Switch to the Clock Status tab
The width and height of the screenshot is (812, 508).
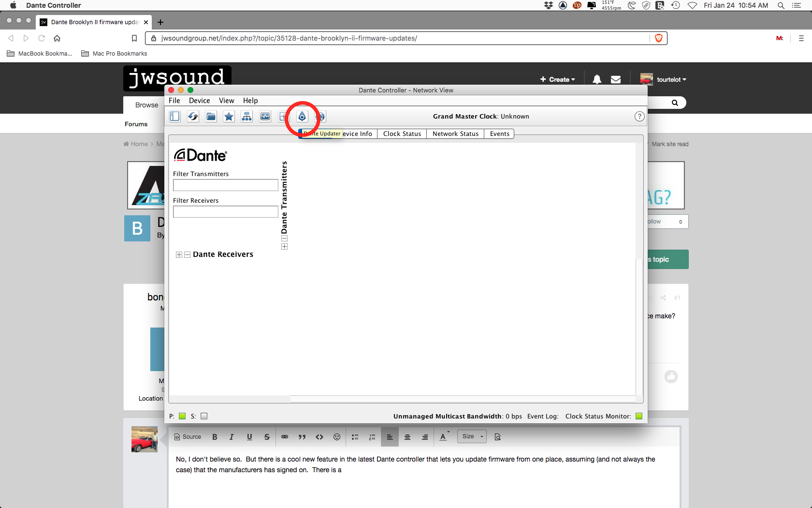click(x=402, y=134)
